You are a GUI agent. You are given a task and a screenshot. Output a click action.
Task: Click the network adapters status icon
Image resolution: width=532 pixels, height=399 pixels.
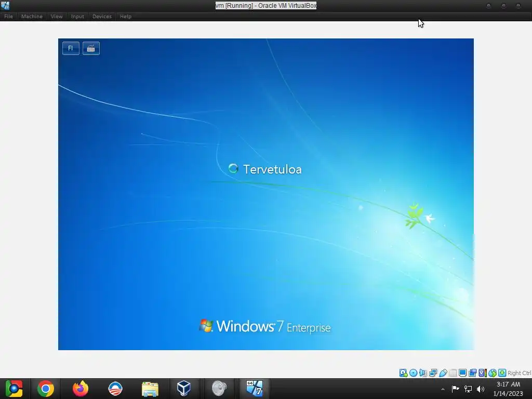click(x=433, y=373)
